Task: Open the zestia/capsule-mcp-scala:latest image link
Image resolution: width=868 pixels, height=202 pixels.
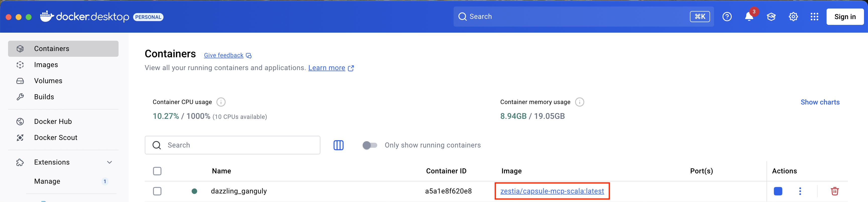Action: point(552,191)
